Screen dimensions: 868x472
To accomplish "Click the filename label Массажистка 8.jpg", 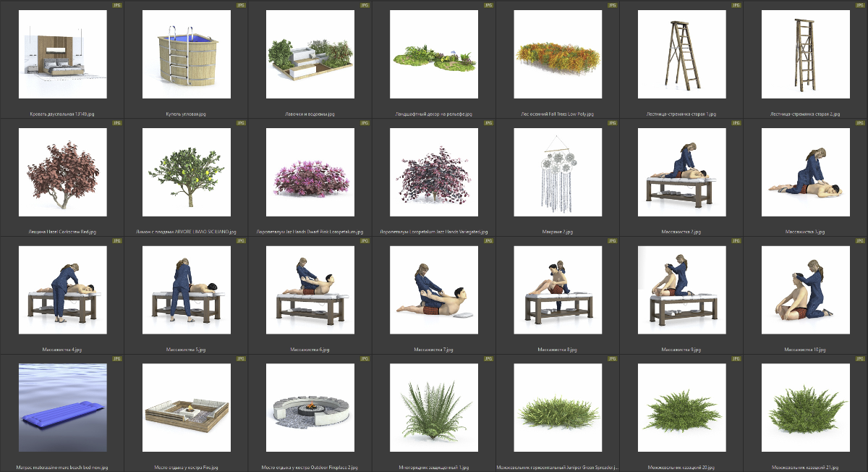I will click(x=558, y=350).
